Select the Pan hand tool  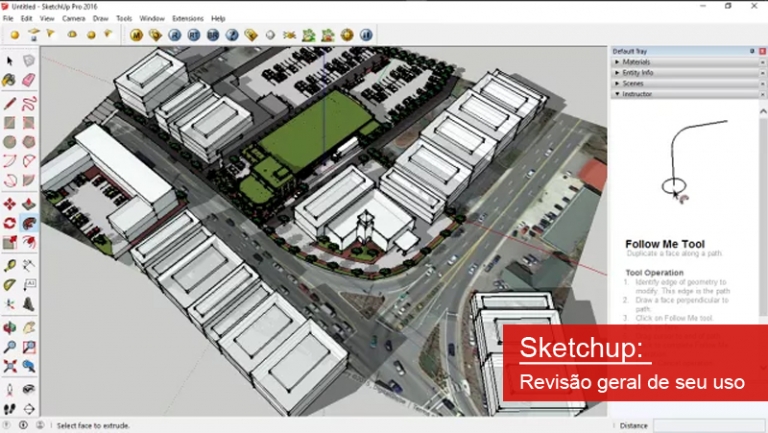pos(29,328)
